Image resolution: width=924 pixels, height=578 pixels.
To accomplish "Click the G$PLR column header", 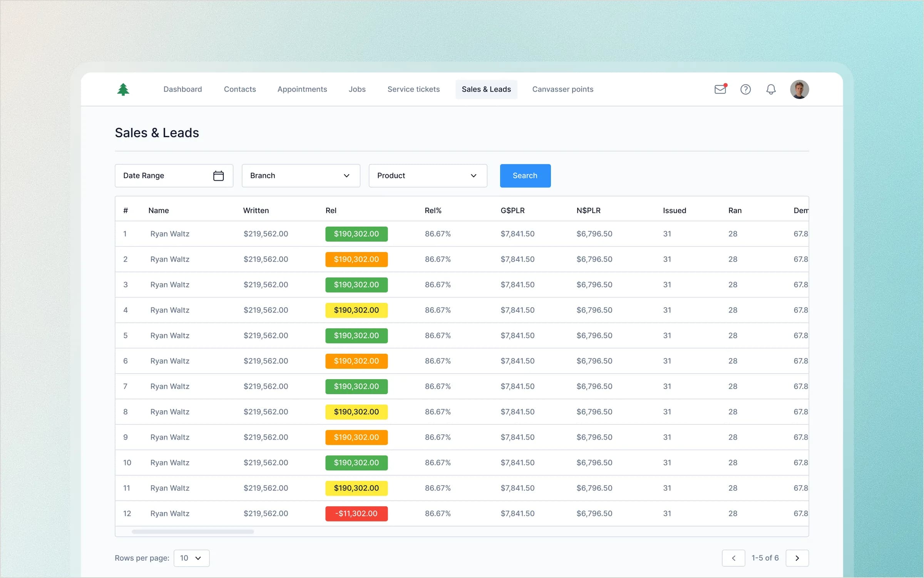I will coord(512,210).
